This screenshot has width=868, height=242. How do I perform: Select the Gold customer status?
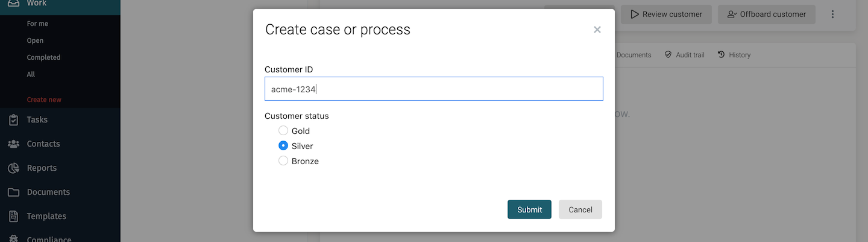tap(283, 131)
